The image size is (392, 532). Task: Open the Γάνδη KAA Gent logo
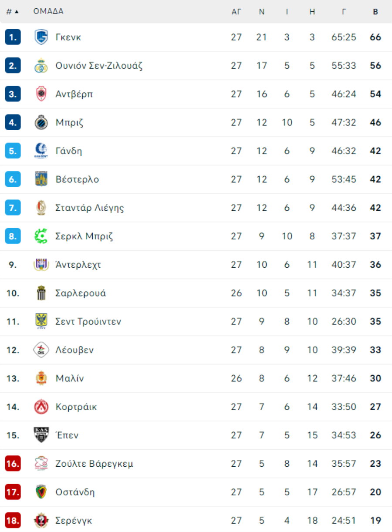[41, 151]
